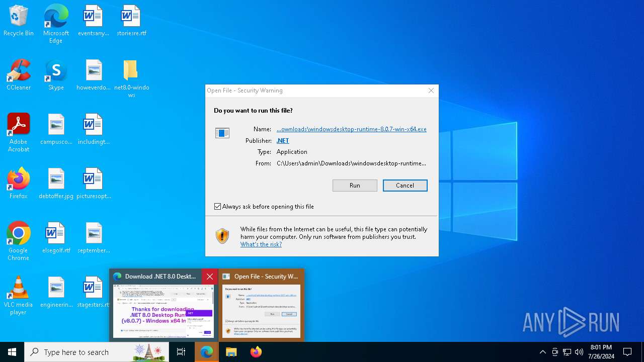Click the .NET publisher link
Viewport: 644px width, 362px height.
[283, 141]
